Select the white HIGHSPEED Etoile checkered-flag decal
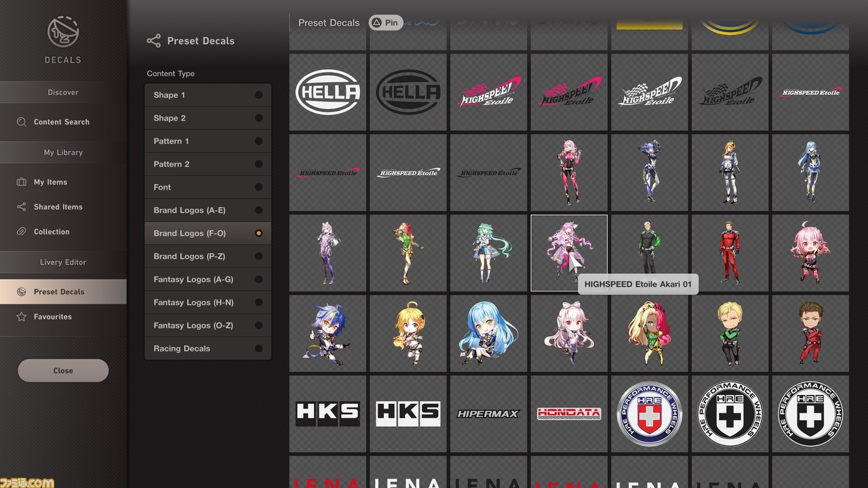Viewport: 868px width, 488px height. (x=650, y=92)
